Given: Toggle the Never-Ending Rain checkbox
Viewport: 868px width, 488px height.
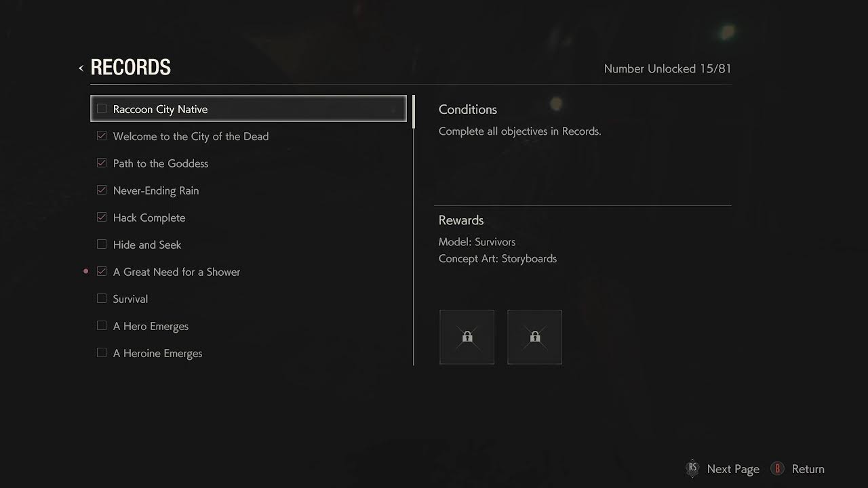Looking at the screenshot, I should coord(102,190).
